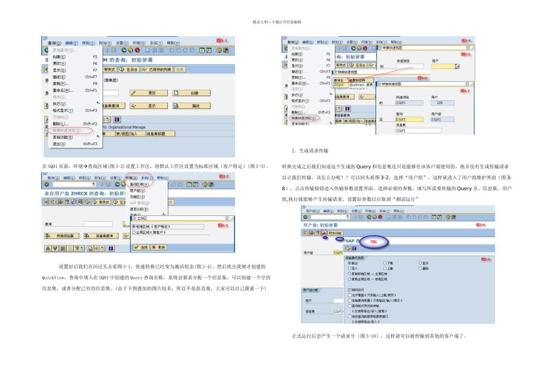The image size is (554, 392).
Task: Click red cancel icon in user group toolbar
Action: click(381, 217)
